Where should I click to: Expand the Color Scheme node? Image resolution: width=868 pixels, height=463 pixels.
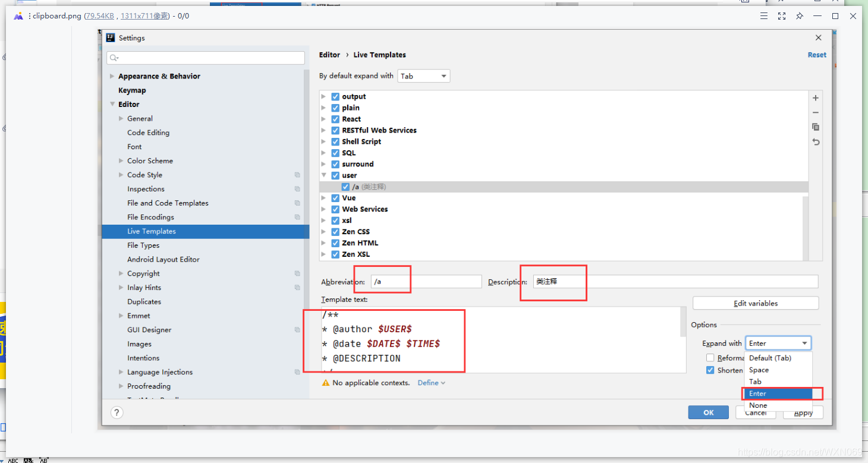coord(121,160)
